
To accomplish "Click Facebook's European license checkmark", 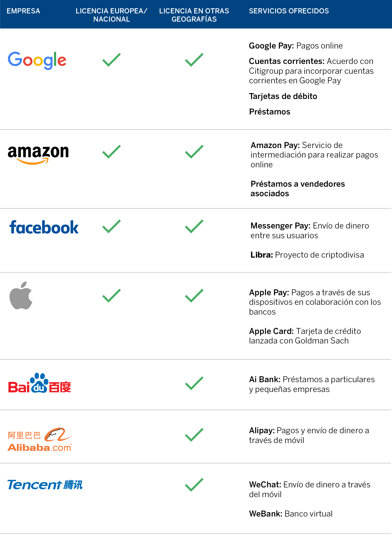I will [112, 226].
